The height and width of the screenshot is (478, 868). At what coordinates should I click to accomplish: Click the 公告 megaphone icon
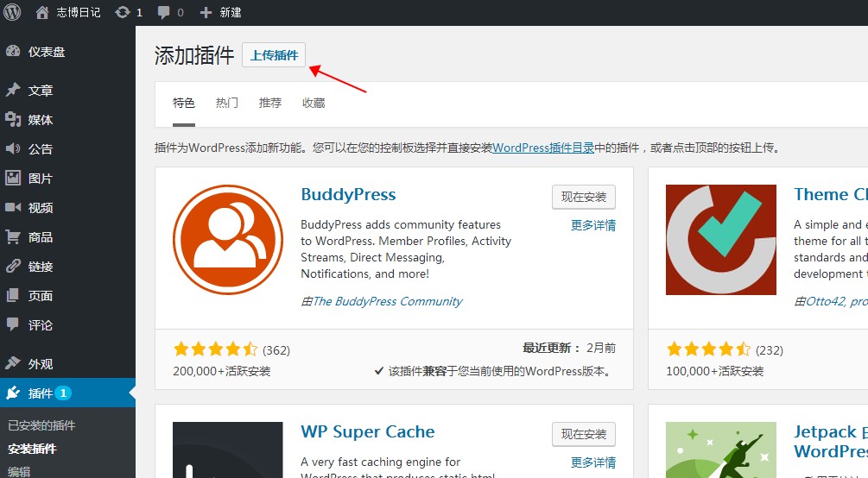coord(13,148)
